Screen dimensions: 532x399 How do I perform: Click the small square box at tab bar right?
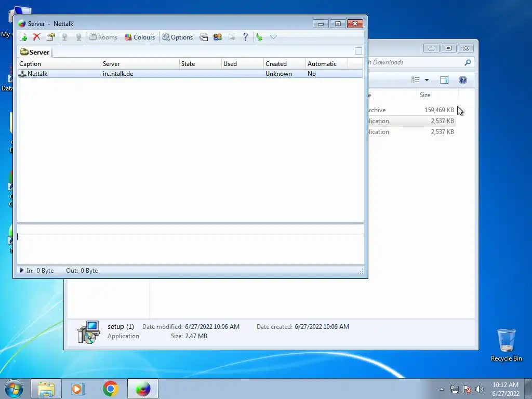coord(358,51)
